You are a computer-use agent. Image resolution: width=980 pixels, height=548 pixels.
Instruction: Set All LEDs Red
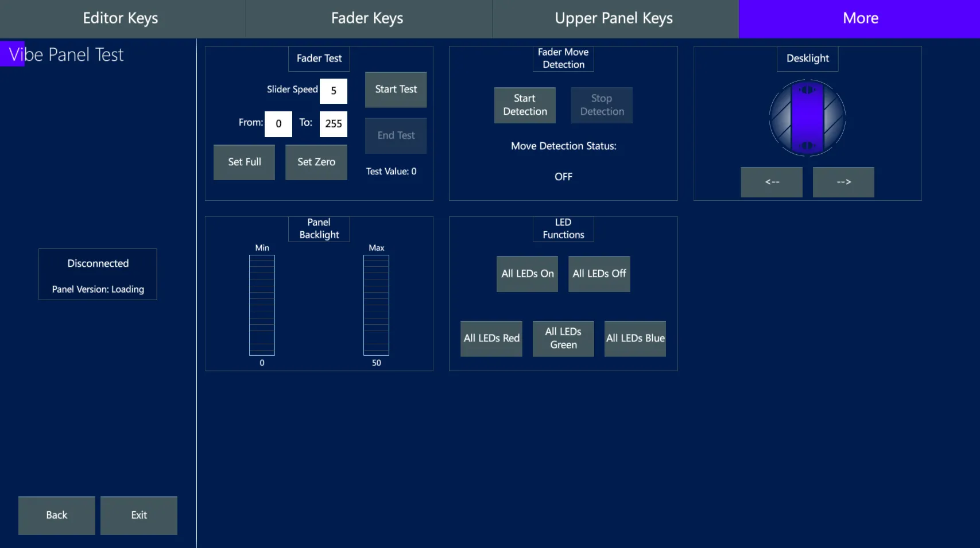[x=491, y=339]
